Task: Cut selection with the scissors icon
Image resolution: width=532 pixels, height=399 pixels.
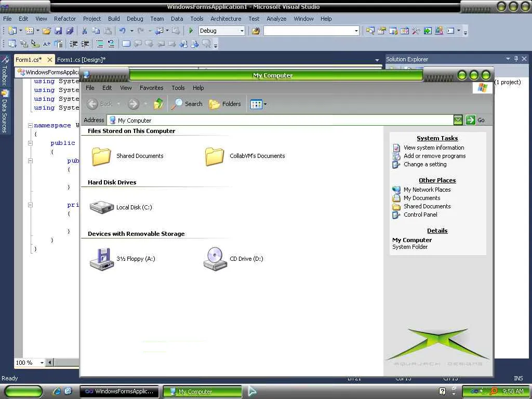Action: [85, 31]
